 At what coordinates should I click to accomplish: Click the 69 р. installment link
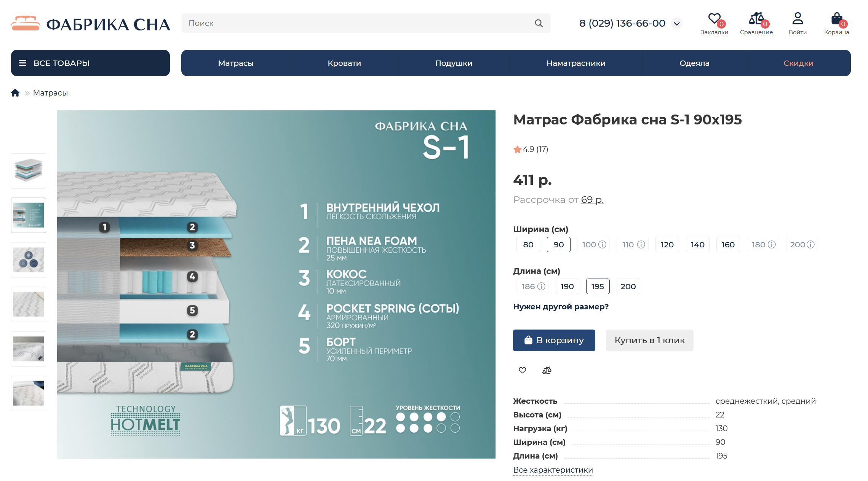[x=592, y=200]
